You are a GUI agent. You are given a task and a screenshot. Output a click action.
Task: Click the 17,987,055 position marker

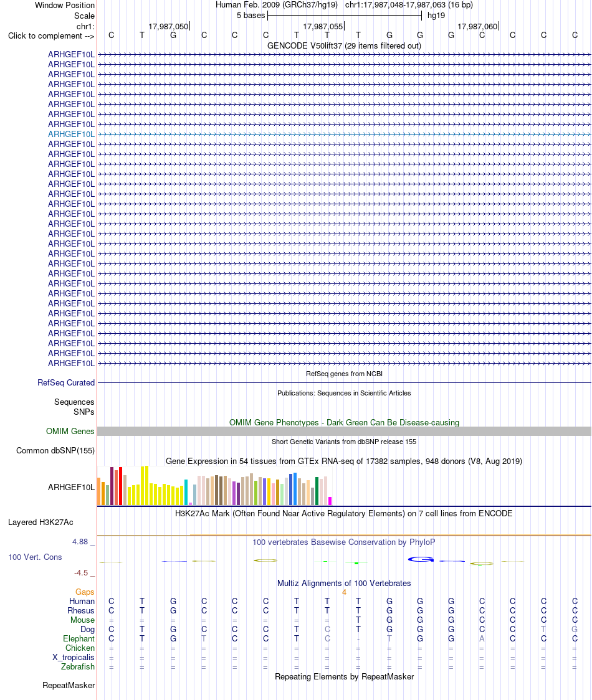pyautogui.click(x=323, y=26)
